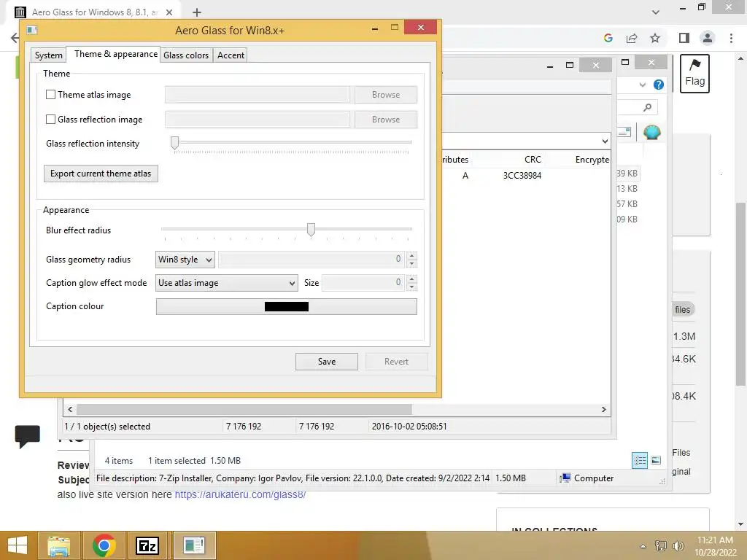Screen dimensions: 747x560
Task: Switch to the System tab
Action: [x=48, y=55]
